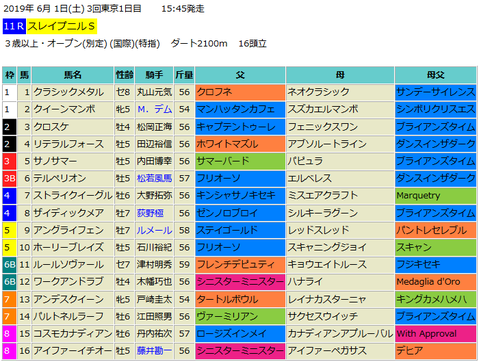Click dam cell サクセスウイッチ
This screenshot has height=362, width=479.
click(340, 316)
